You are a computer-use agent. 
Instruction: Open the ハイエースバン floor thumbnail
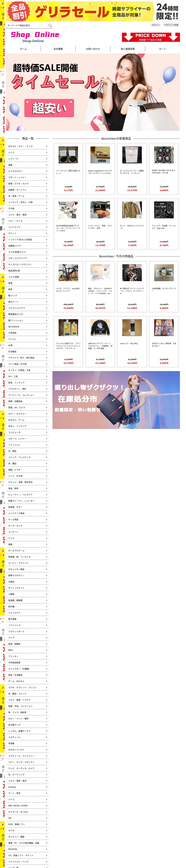pos(100,210)
